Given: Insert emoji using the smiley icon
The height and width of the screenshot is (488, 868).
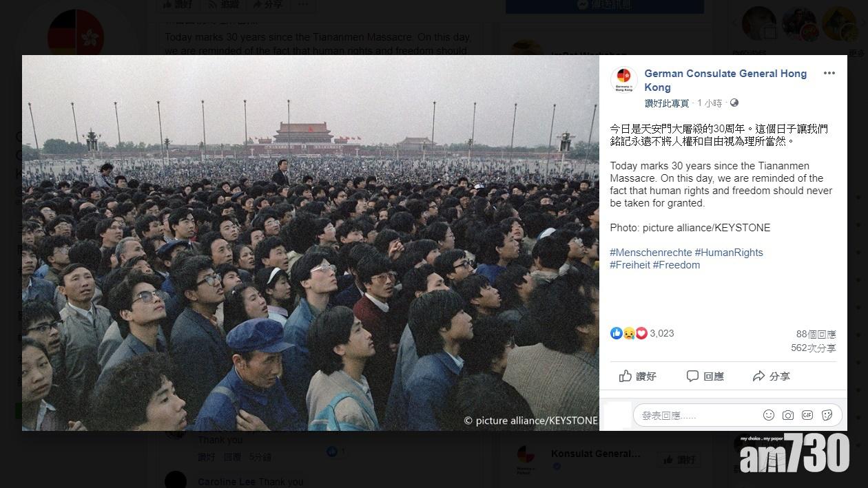Looking at the screenshot, I should coord(769,415).
